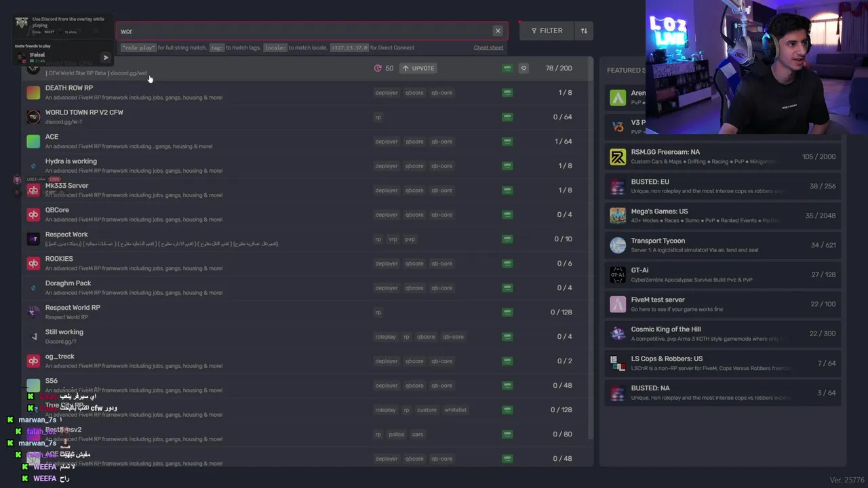Select the roleplay tag in Still working row
868x488 pixels.
click(x=385, y=337)
